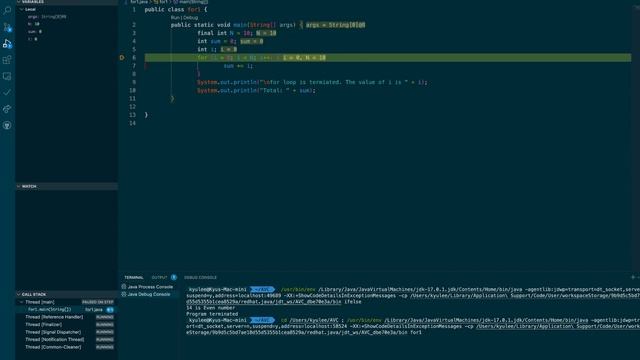Click 'public class for1' on line 1
This screenshot has height=360, width=640.
point(172,9)
